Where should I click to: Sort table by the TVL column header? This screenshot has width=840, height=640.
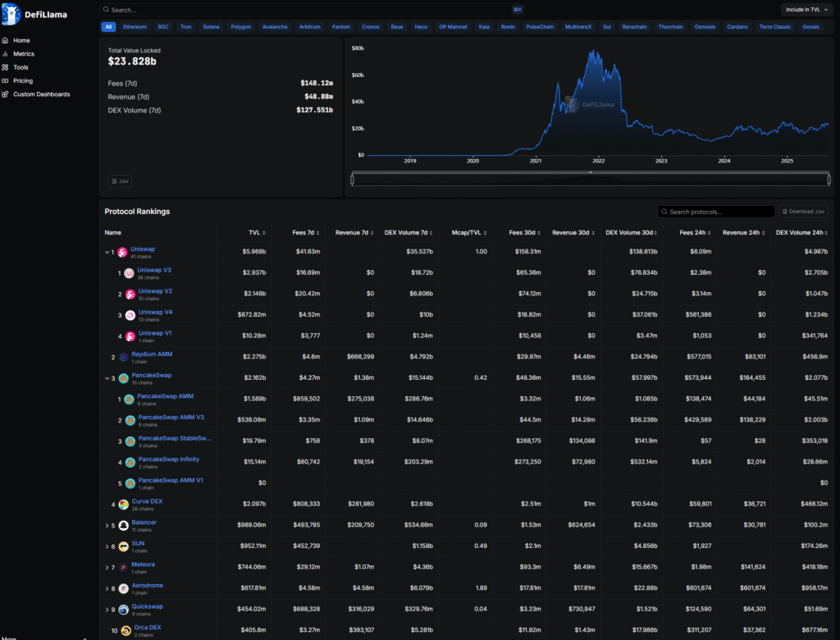254,232
